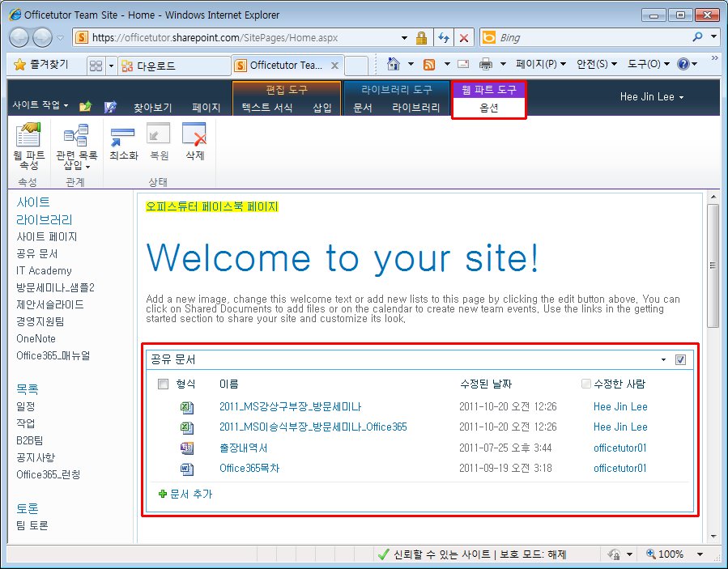Open the 문서 ribbon tab
The height and width of the screenshot is (569, 728).
point(363,108)
